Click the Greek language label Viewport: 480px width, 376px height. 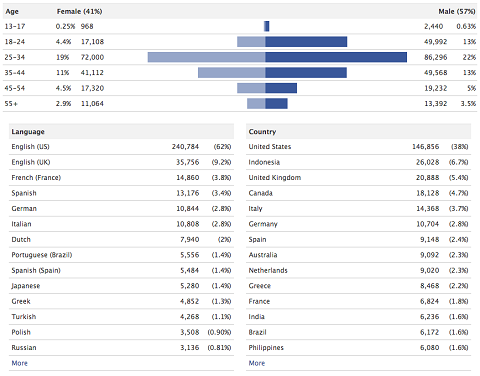point(21,301)
